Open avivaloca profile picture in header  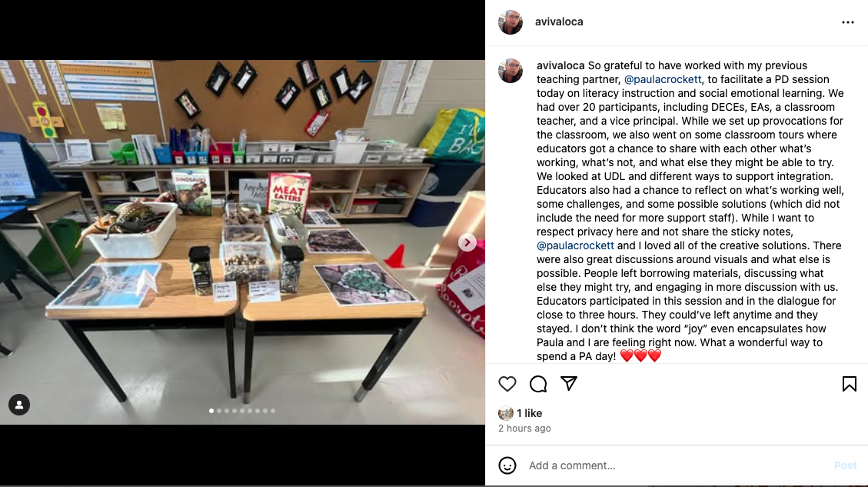tap(510, 22)
